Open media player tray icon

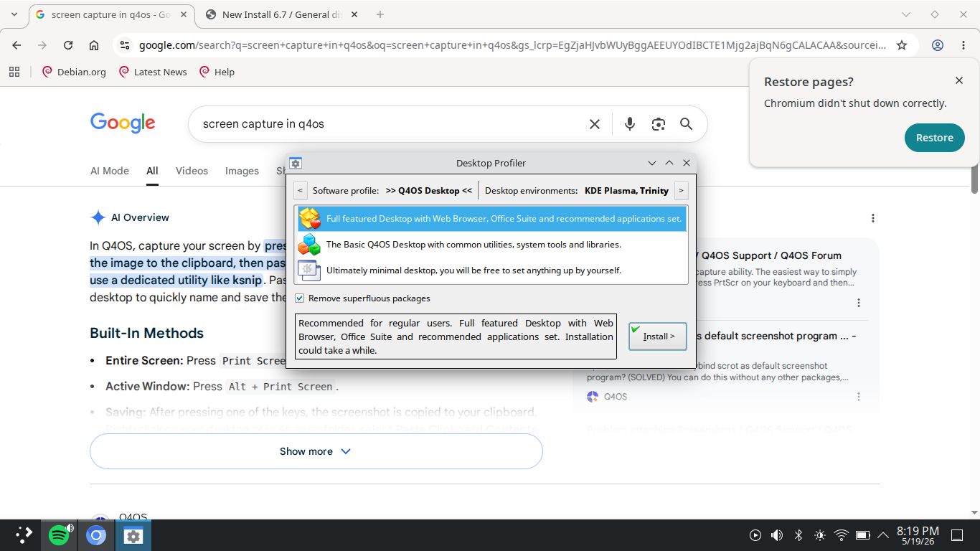tap(755, 535)
